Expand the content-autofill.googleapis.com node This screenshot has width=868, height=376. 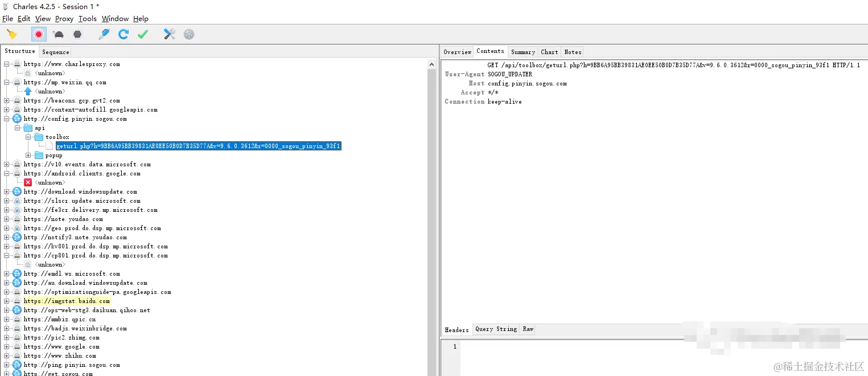point(7,110)
